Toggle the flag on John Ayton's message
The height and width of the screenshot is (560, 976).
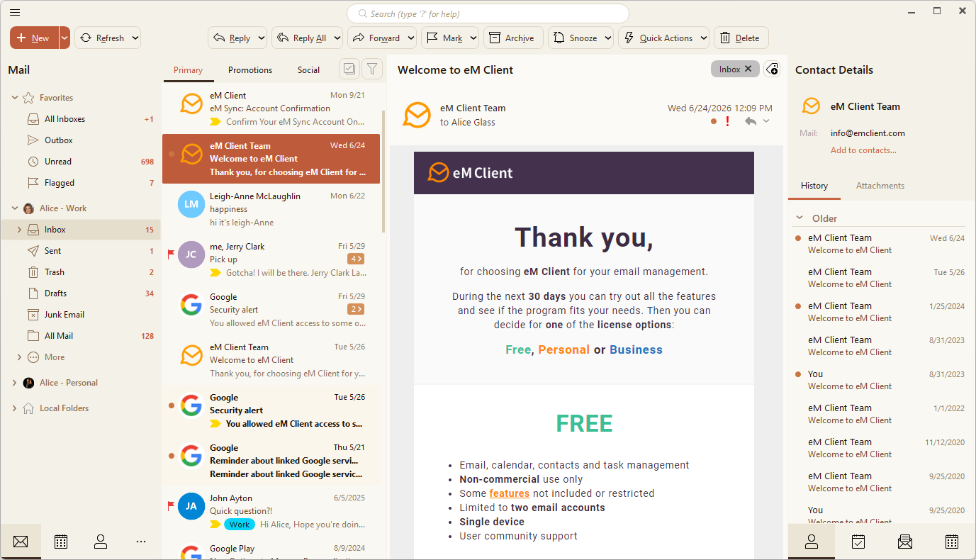pyautogui.click(x=171, y=505)
